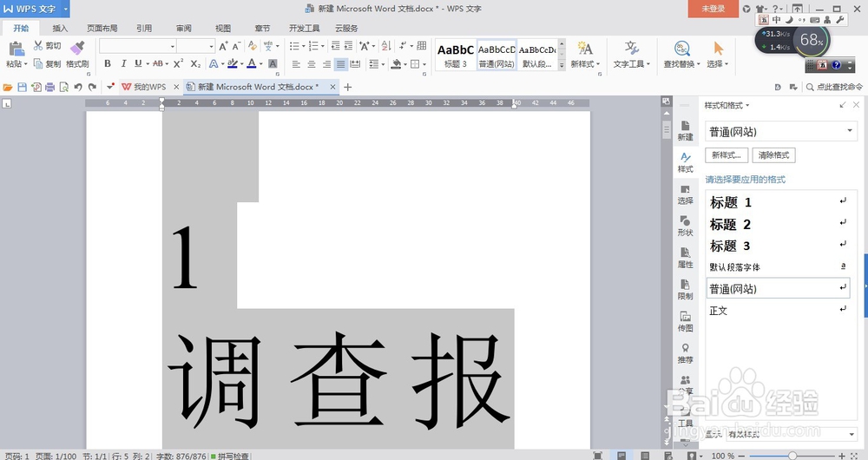Toggle show/hide table gridlines icon

coord(422,46)
